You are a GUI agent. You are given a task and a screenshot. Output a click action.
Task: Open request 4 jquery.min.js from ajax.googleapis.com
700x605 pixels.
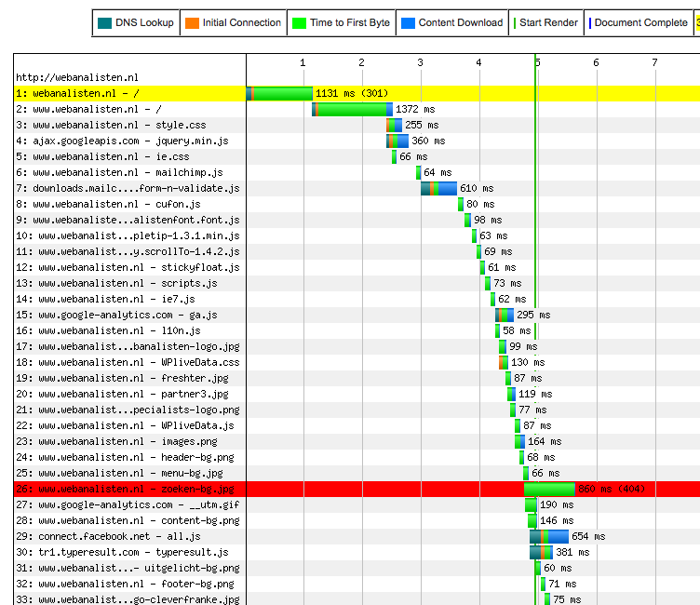(121, 141)
